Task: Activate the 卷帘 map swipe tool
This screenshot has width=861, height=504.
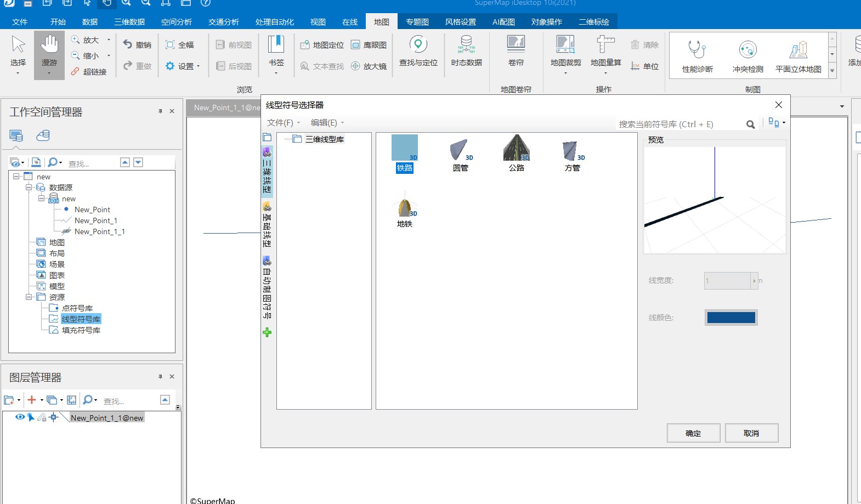Action: pos(516,51)
